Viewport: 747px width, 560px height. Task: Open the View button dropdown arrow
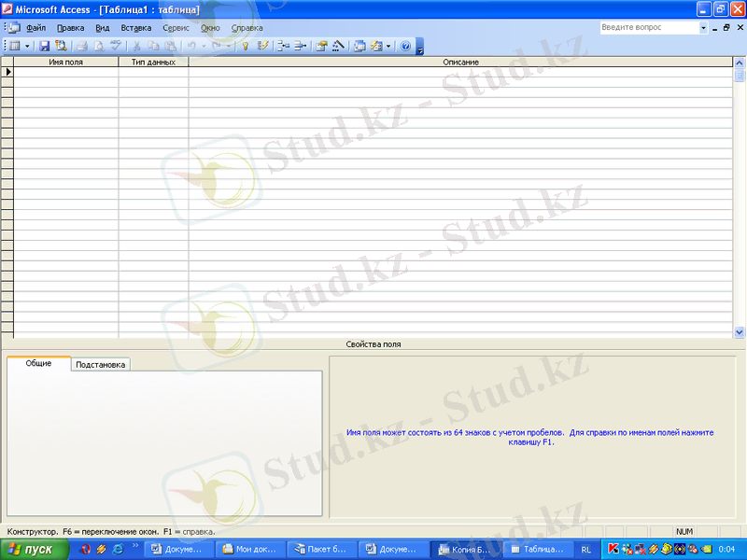point(27,46)
